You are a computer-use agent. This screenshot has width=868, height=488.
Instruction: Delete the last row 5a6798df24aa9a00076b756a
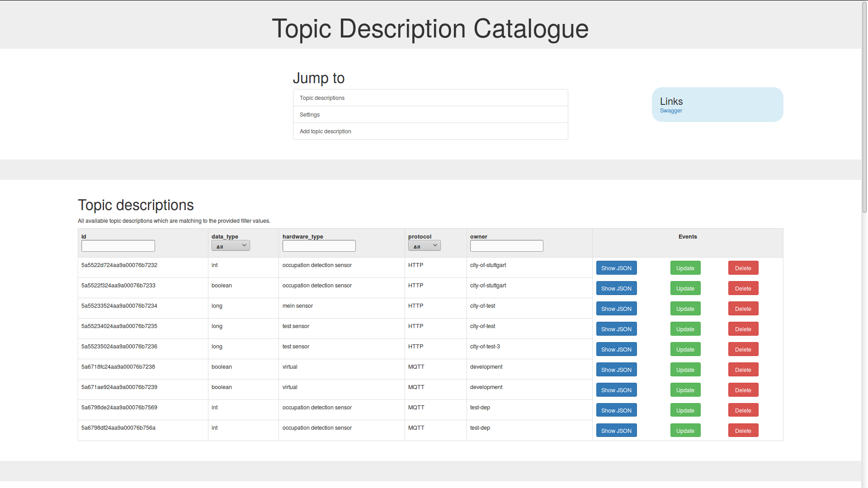coord(743,431)
